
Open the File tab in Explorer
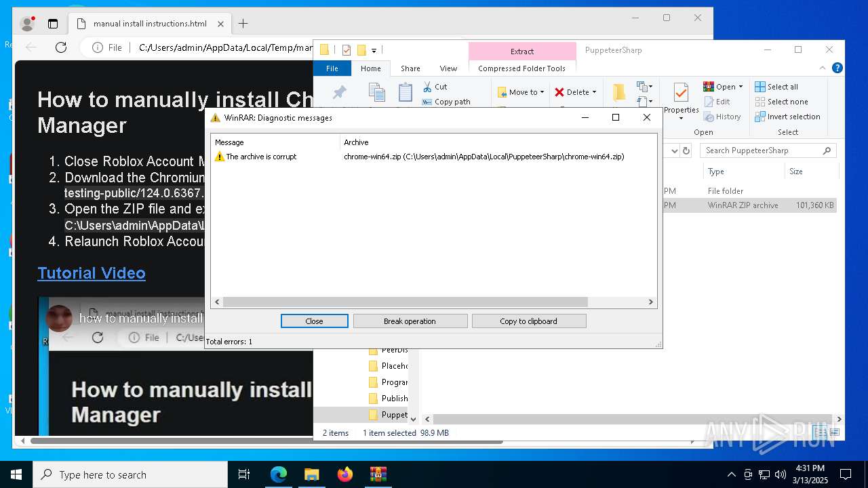332,68
